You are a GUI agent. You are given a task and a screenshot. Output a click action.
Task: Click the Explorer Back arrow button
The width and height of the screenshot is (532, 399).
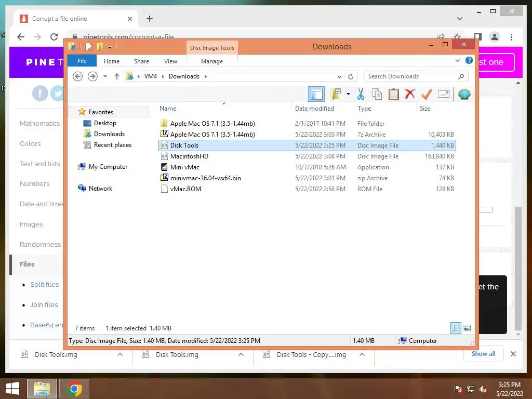click(x=78, y=76)
